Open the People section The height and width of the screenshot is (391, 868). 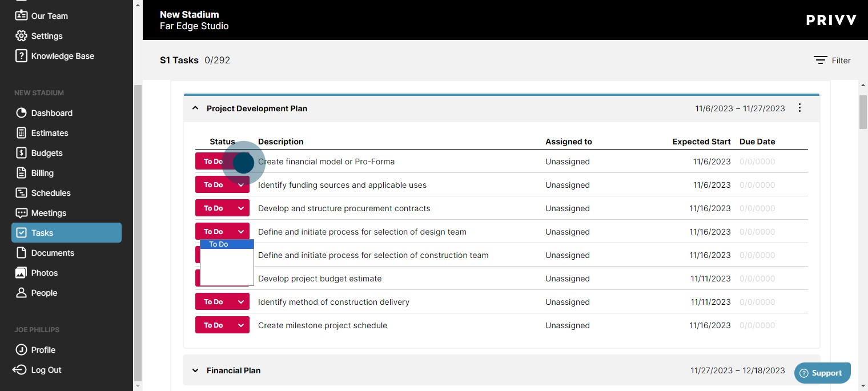tap(66, 293)
